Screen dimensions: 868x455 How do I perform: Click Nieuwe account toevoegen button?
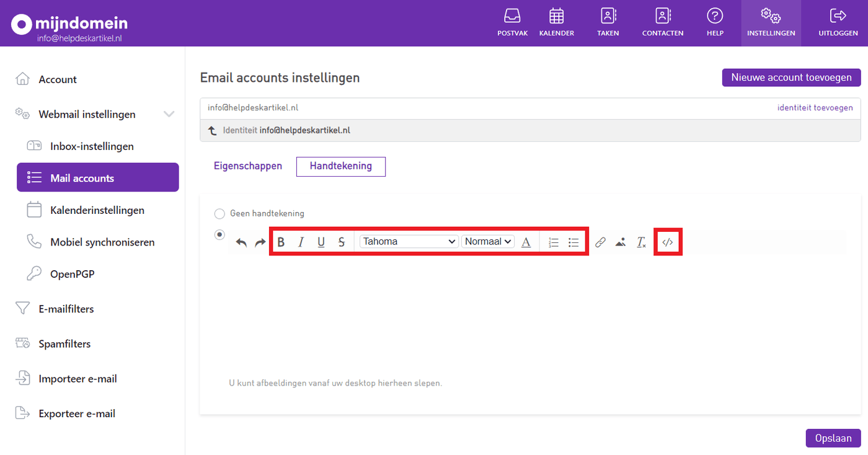pos(792,77)
